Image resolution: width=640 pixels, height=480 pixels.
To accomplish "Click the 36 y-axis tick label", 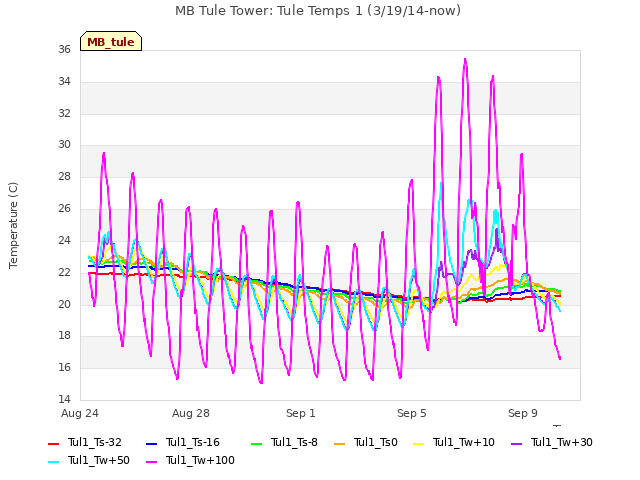I will coord(64,50).
